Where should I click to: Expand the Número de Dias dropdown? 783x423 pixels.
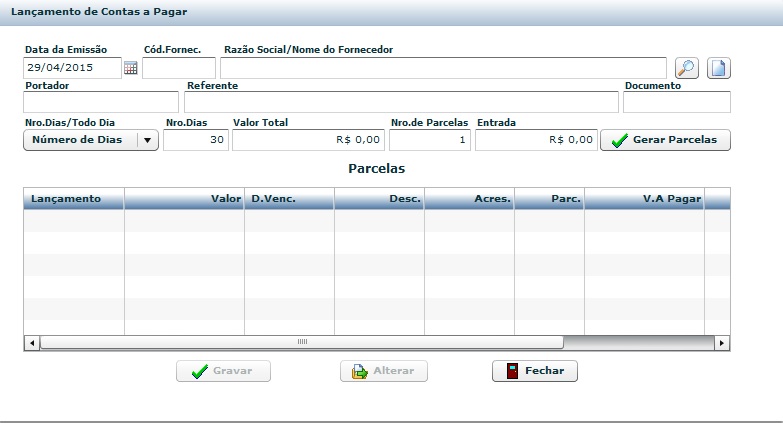tap(147, 140)
